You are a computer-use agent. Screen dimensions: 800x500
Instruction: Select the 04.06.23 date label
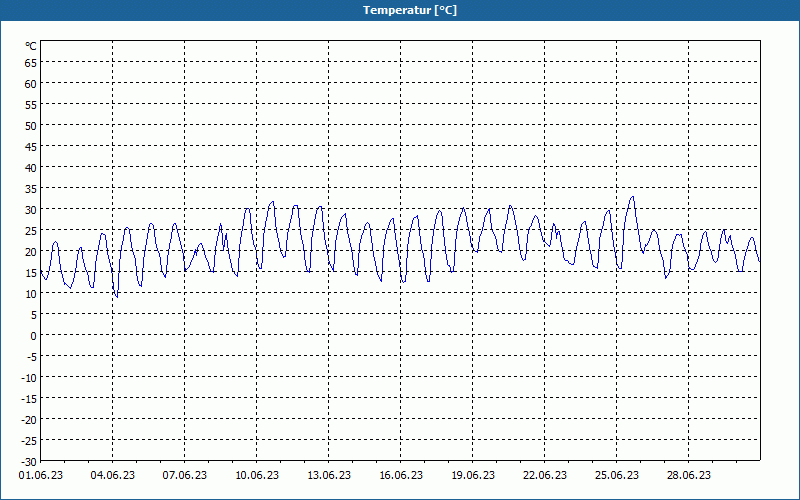(x=113, y=476)
